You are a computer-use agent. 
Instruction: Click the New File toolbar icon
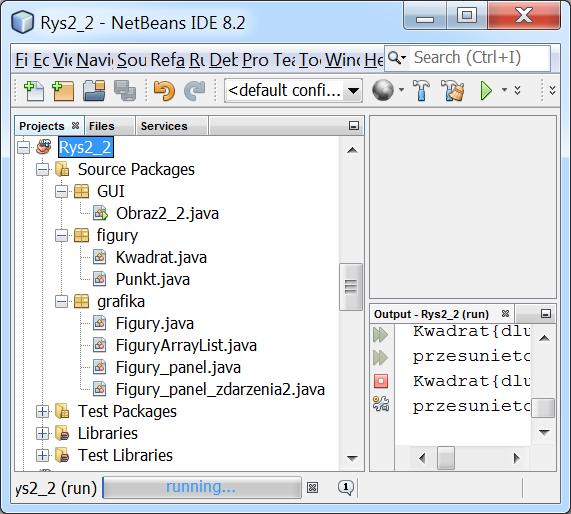click(34, 91)
